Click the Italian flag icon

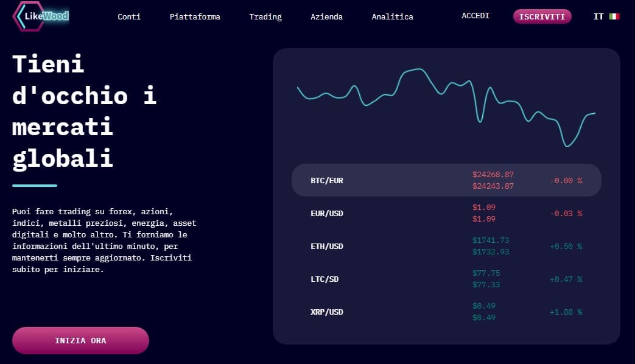click(x=615, y=16)
